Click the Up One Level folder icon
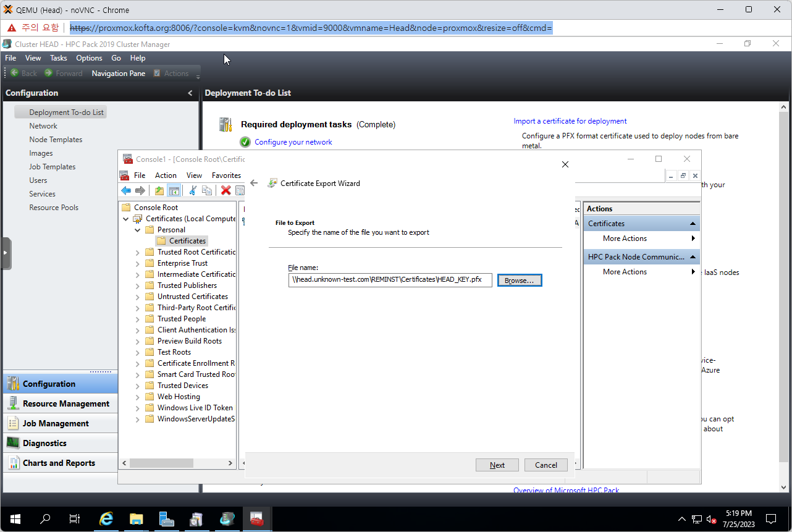Viewport: 792px width, 532px height. (159, 190)
